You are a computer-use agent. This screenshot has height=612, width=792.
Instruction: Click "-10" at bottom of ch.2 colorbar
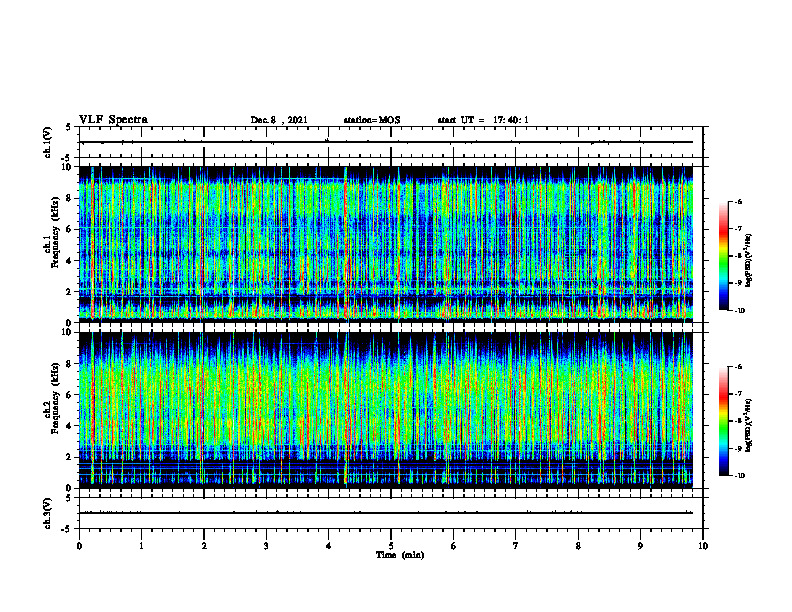(739, 476)
